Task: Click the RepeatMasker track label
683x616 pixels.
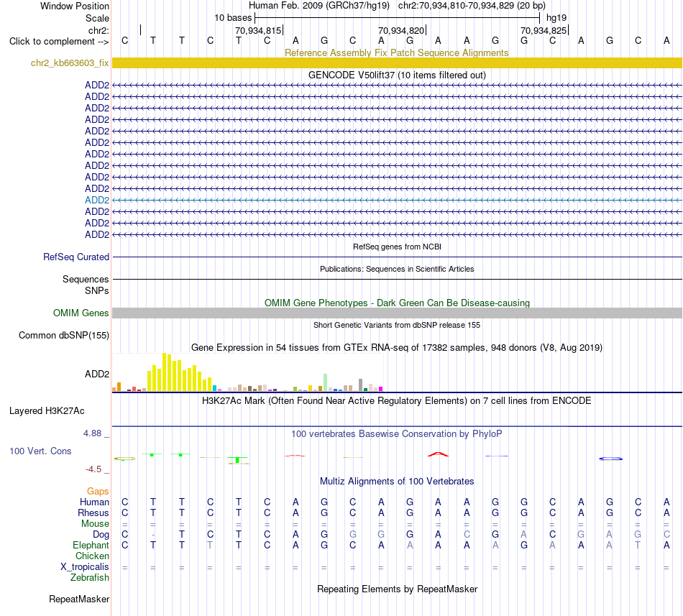Action: click(79, 599)
